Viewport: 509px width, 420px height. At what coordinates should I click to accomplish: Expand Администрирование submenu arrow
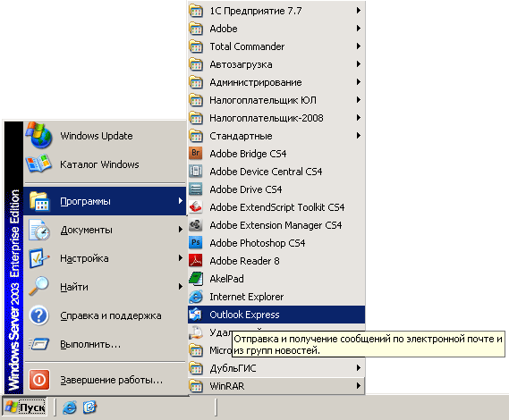(359, 81)
